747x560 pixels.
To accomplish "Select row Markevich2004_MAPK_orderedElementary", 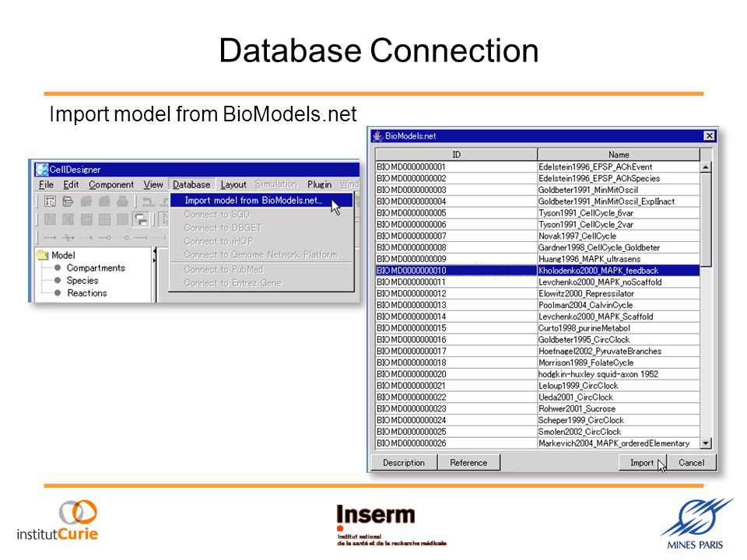I will click(538, 443).
